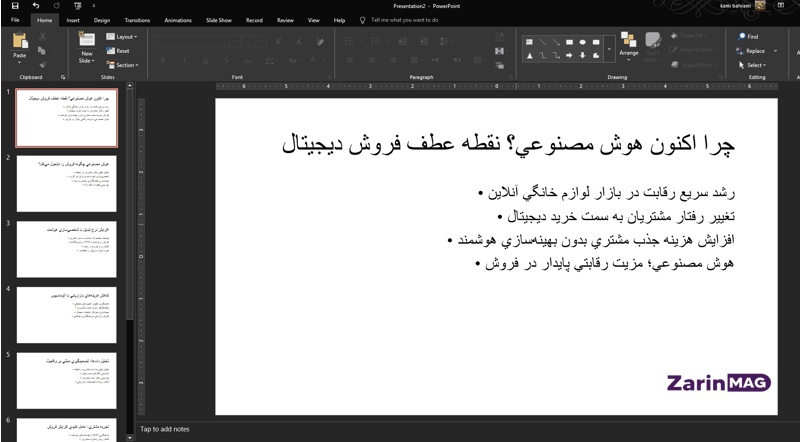800x442 pixels.
Task: Click thumbnail pane scroll down arrow
Action: (x=129, y=437)
